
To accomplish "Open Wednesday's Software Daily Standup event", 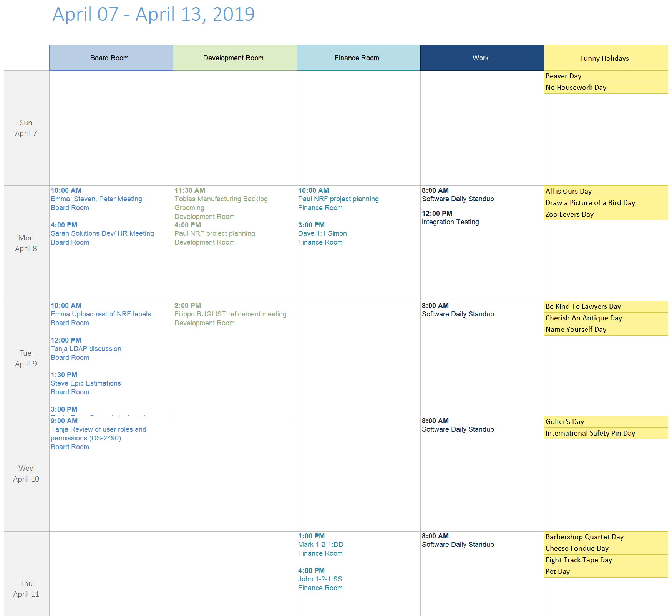I will (x=458, y=425).
